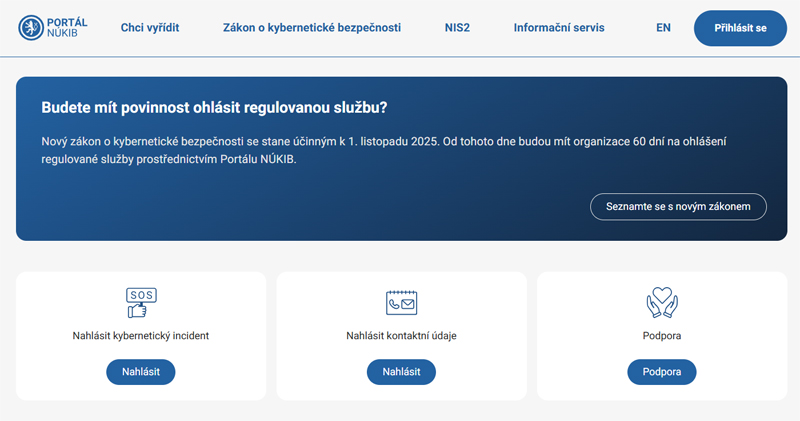Click the blue Podpora button
The width and height of the screenshot is (800, 421).
tap(662, 372)
